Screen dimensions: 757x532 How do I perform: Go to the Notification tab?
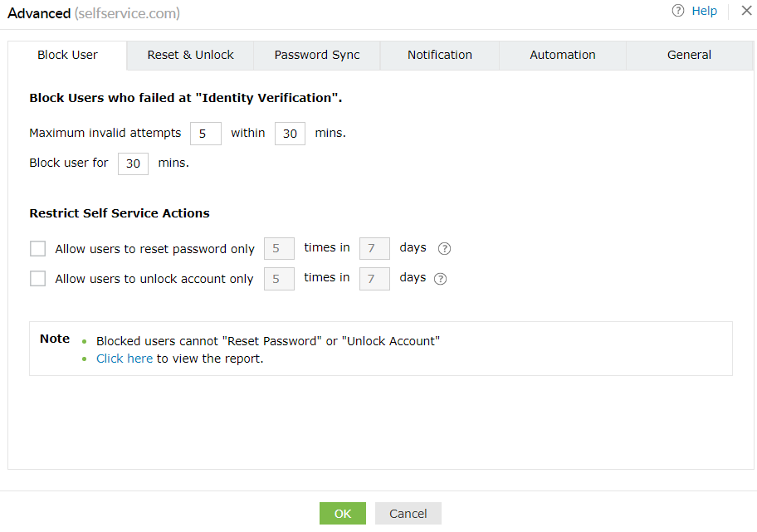439,55
